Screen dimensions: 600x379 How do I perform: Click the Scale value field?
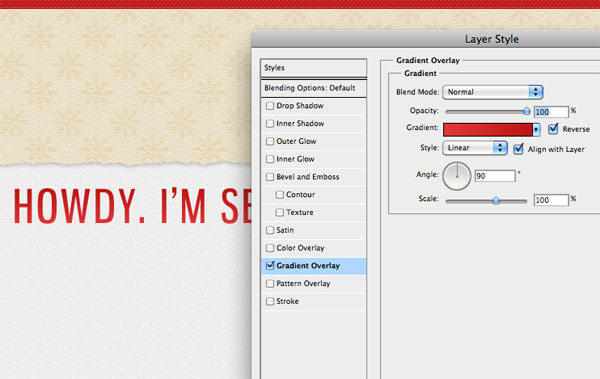click(x=551, y=200)
